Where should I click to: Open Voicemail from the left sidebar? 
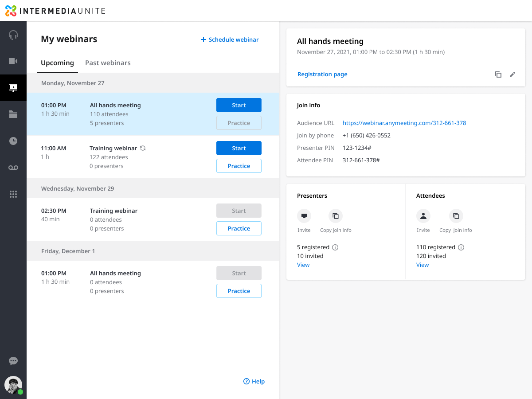click(13, 168)
